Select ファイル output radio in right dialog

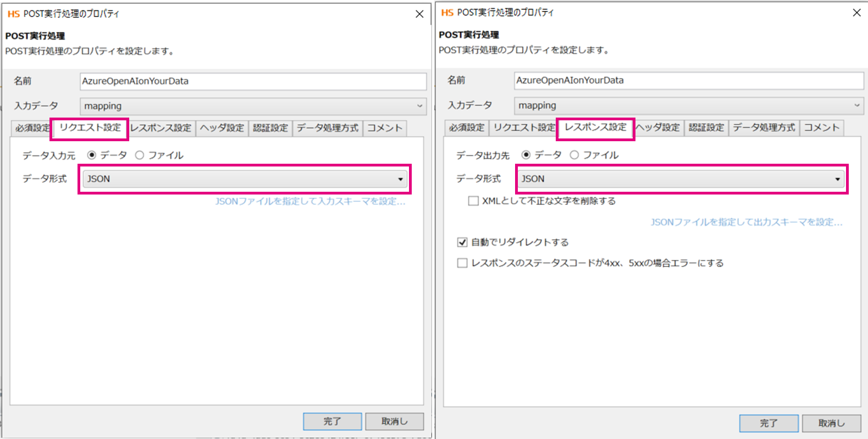coord(574,155)
